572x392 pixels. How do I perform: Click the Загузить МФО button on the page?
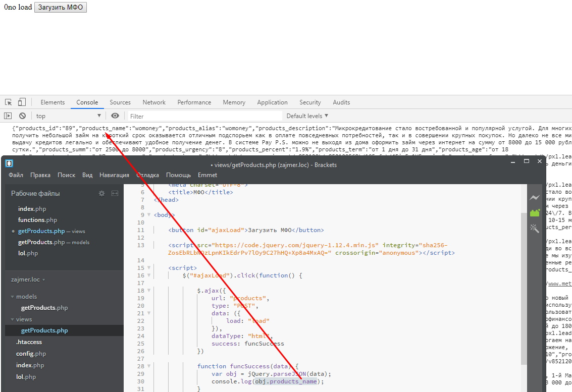click(x=61, y=7)
